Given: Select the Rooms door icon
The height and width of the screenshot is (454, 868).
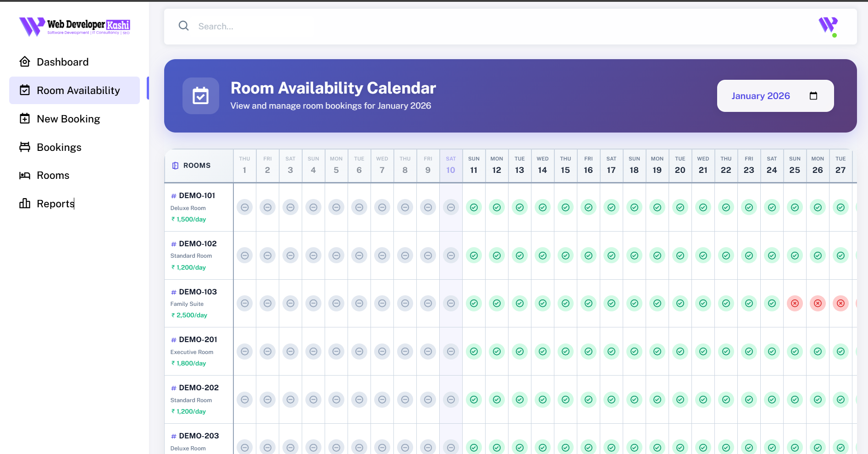Looking at the screenshot, I should (25, 175).
